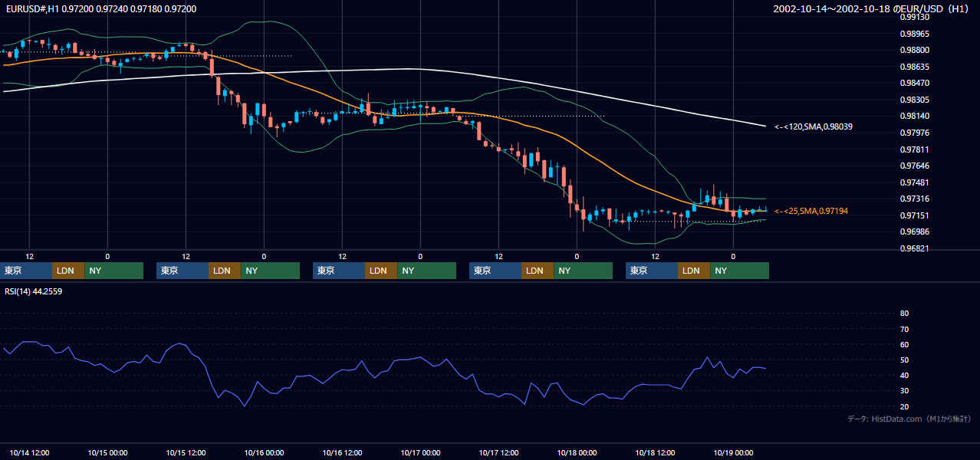The height and width of the screenshot is (460, 980).
Task: Click the RSI scale value 70
Action: coord(904,329)
